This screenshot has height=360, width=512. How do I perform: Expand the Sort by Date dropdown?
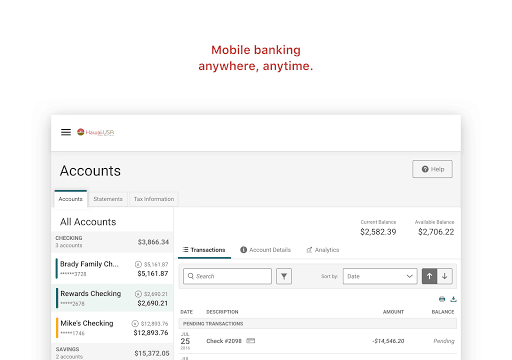coord(380,276)
